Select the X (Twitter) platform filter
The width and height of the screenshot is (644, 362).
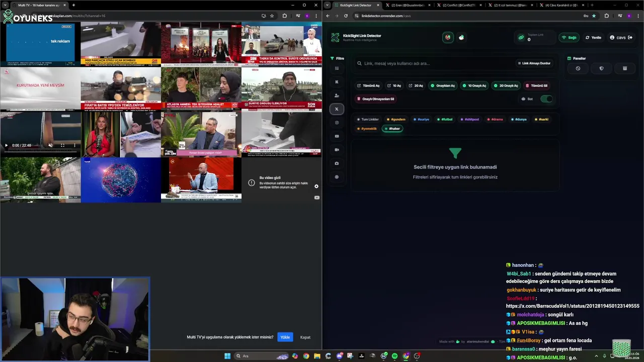pos(337,109)
